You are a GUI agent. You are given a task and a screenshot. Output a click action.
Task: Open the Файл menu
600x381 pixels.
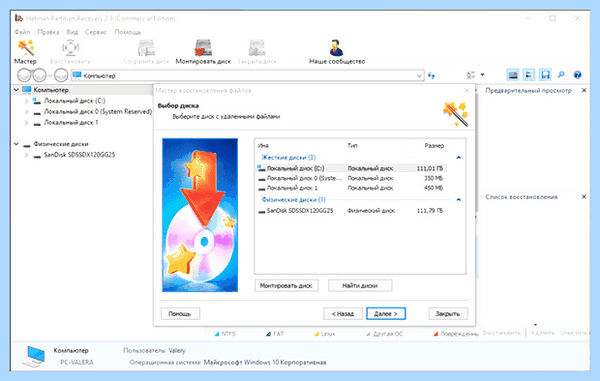coord(22,32)
